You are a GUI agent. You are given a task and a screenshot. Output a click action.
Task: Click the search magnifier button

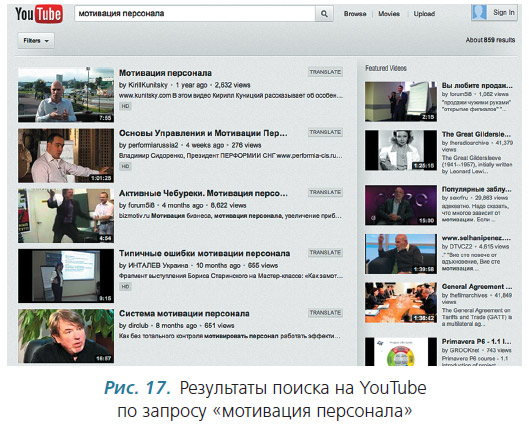[324, 14]
